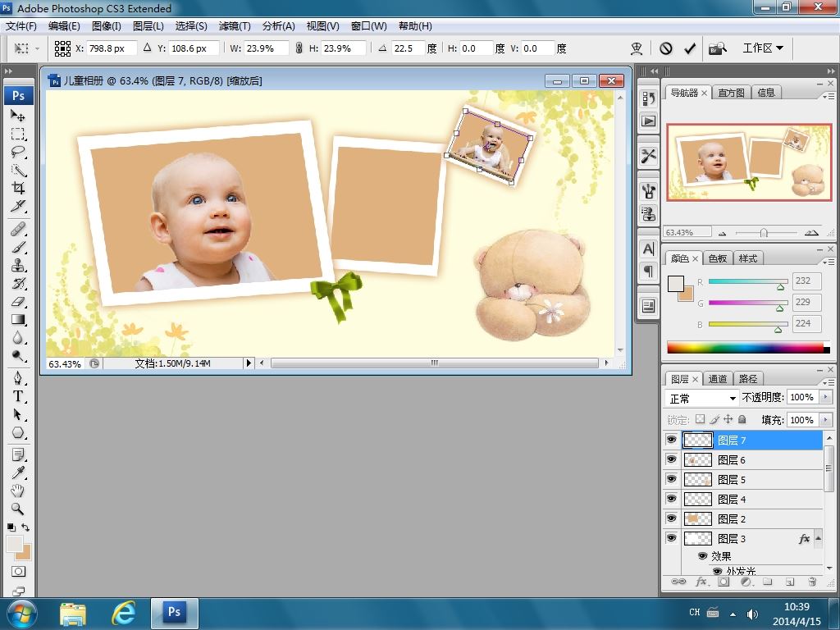Select the Crop tool

tap(18, 188)
